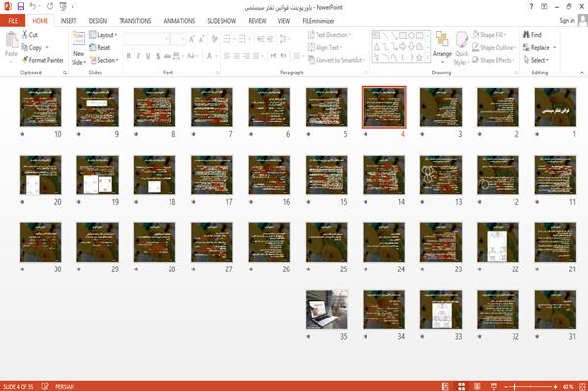This screenshot has width=588, height=391.
Task: Toggle Strikethrough formatting
Action: [x=168, y=56]
